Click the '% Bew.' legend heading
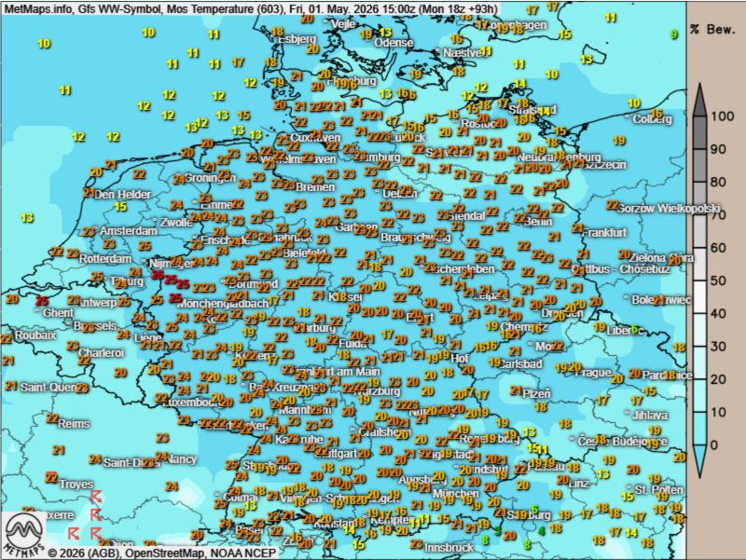The image size is (746, 560). click(714, 30)
